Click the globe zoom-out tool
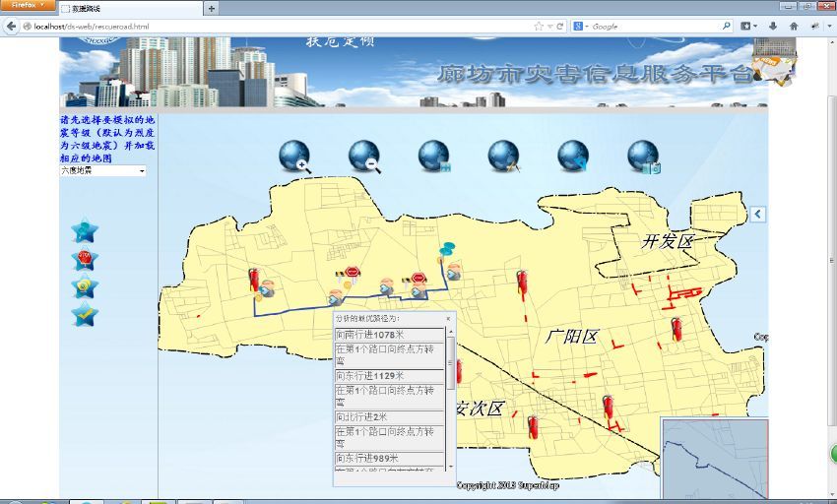The image size is (837, 504). [363, 157]
